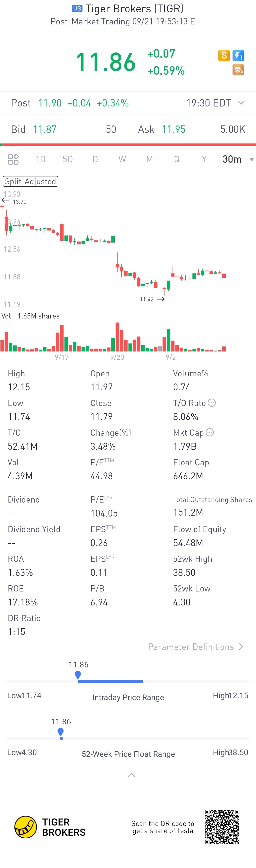Switch to the Q quarterly chart tab
Image resolution: width=256 pixels, height=868 pixels.
(x=177, y=159)
